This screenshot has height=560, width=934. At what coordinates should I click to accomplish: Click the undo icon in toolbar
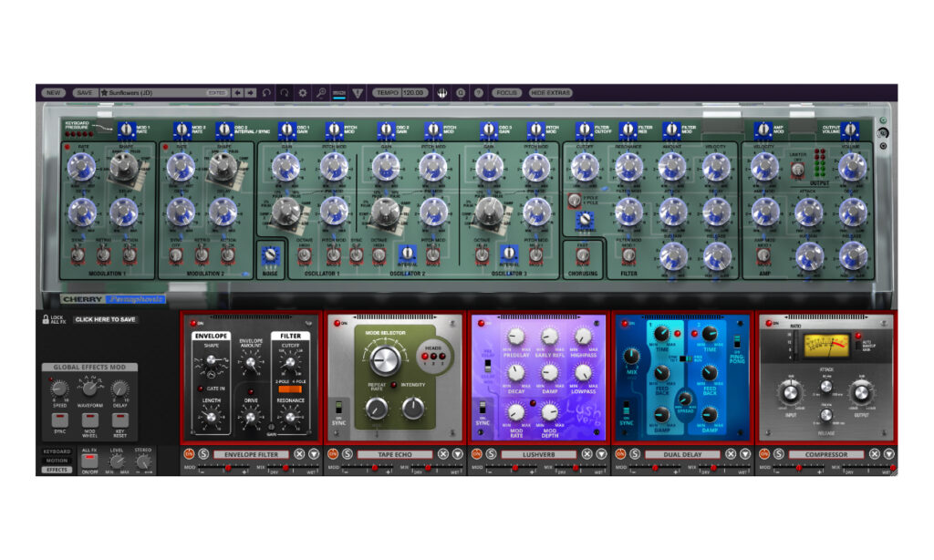coord(266,93)
